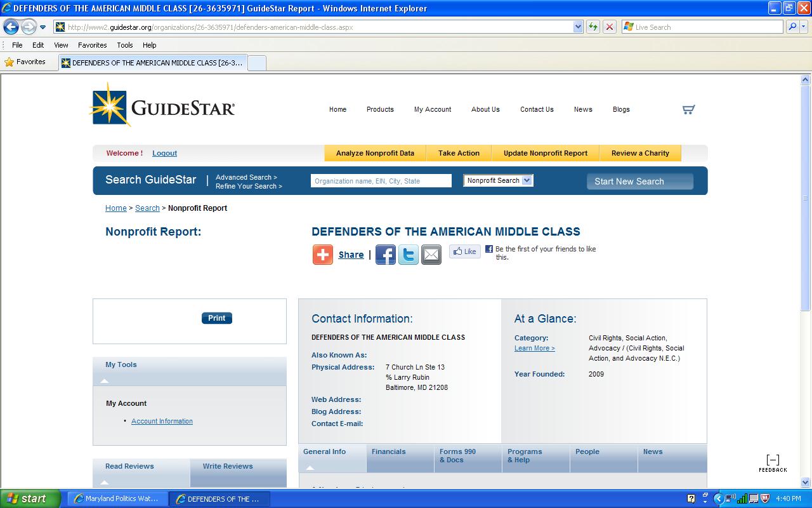Click the GuideStar logo
Screen dimensions: 812x508
163,105
